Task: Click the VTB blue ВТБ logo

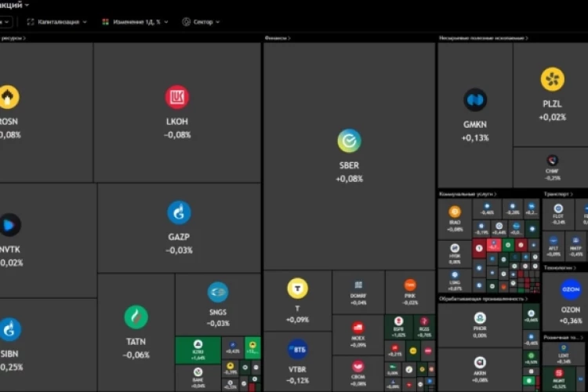Action: click(x=297, y=349)
